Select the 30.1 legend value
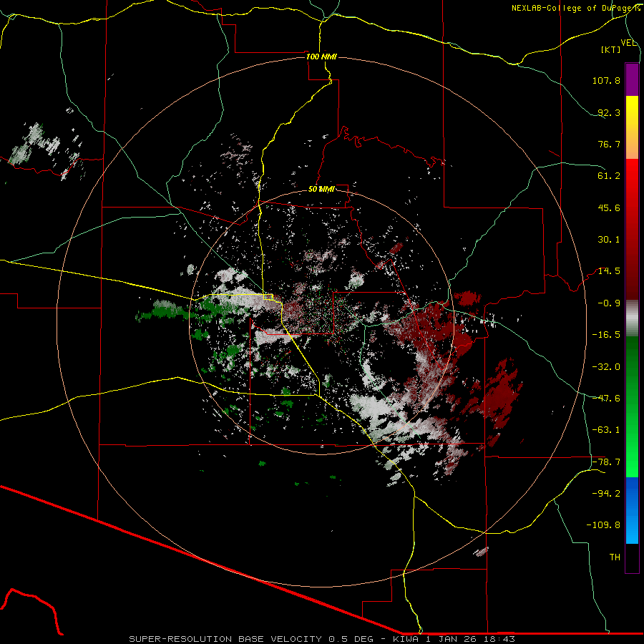The height and width of the screenshot is (644, 644). point(609,240)
